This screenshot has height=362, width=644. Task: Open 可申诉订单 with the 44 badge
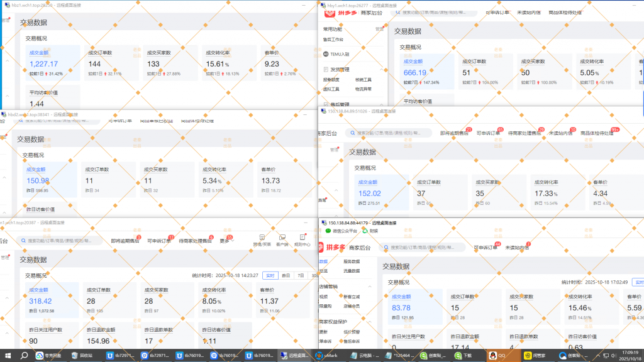[x=485, y=248]
